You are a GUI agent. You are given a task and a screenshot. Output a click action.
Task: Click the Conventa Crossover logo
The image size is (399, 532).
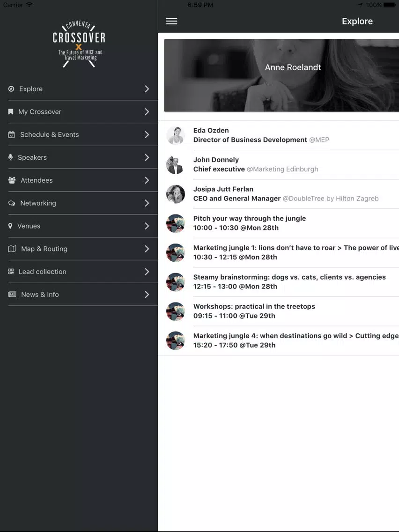pyautogui.click(x=79, y=44)
